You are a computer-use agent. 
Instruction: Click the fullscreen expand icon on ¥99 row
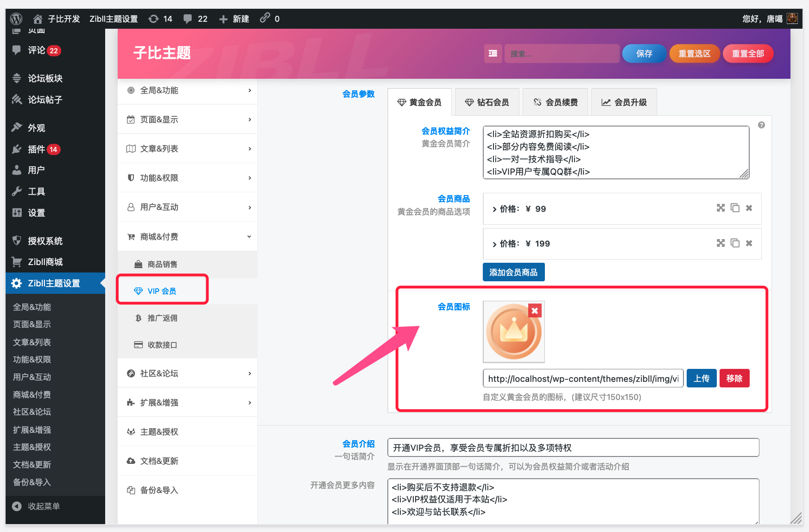click(x=721, y=208)
